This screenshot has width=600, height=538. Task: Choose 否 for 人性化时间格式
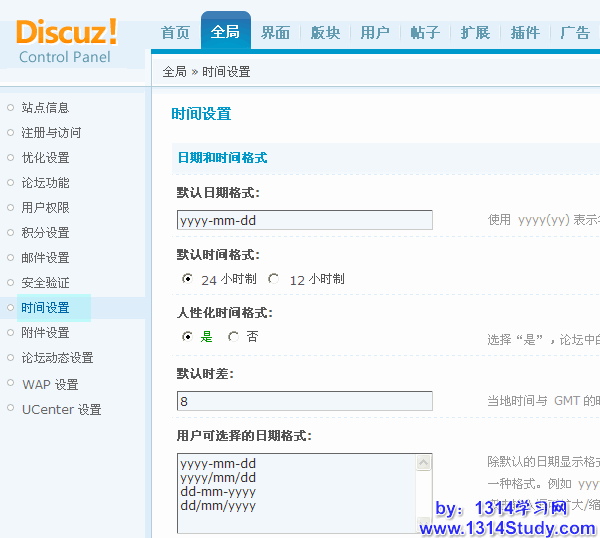[234, 337]
